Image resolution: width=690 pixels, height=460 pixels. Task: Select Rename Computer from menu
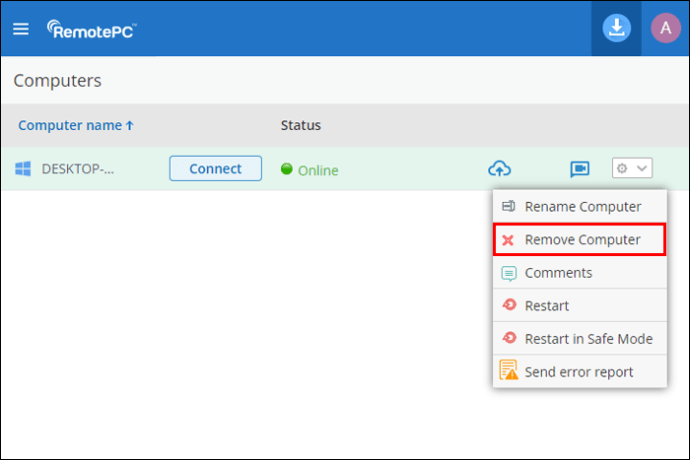(x=582, y=207)
